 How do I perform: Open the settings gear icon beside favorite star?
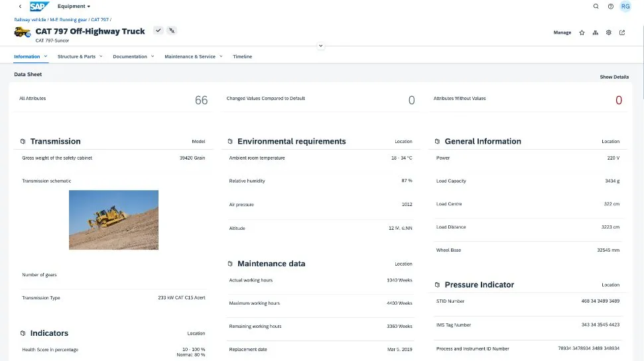pos(609,32)
